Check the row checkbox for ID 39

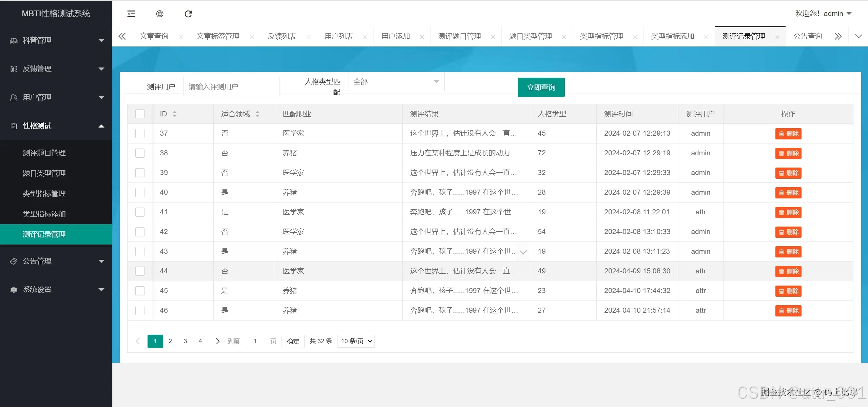(140, 173)
